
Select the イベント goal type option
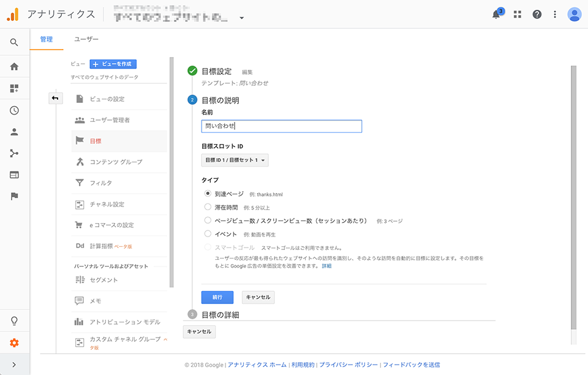pos(208,234)
